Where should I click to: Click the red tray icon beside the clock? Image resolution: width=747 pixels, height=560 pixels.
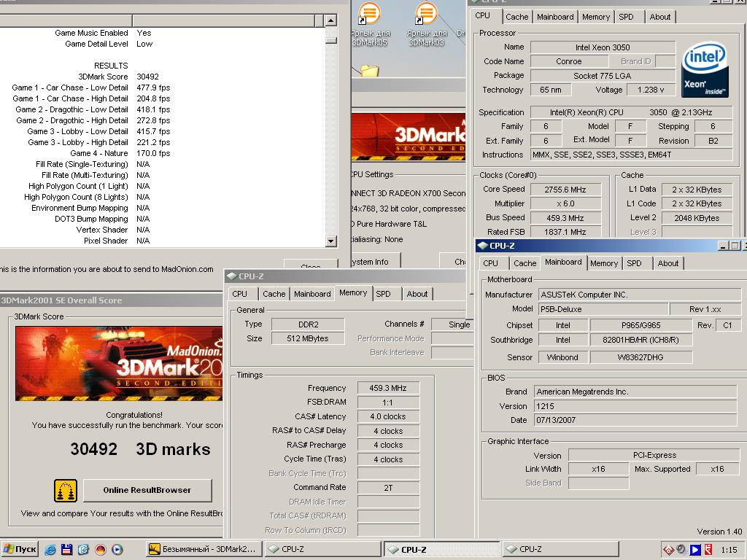pyautogui.click(x=708, y=550)
